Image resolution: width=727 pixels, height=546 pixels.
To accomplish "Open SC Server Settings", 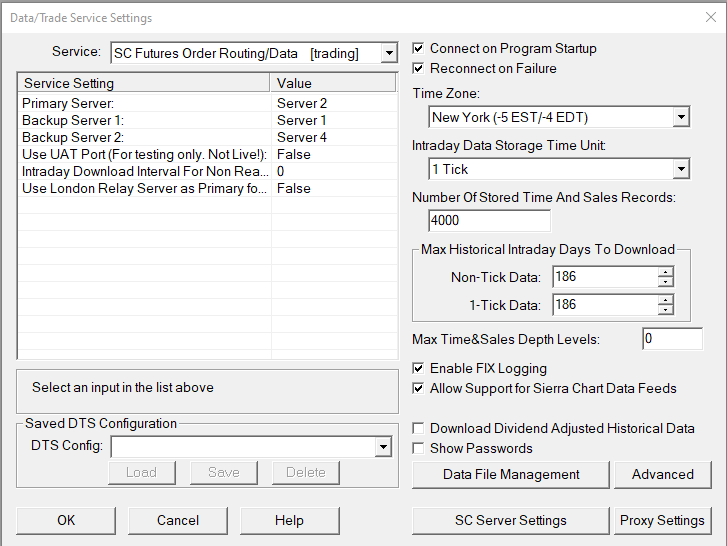I will coord(510,521).
